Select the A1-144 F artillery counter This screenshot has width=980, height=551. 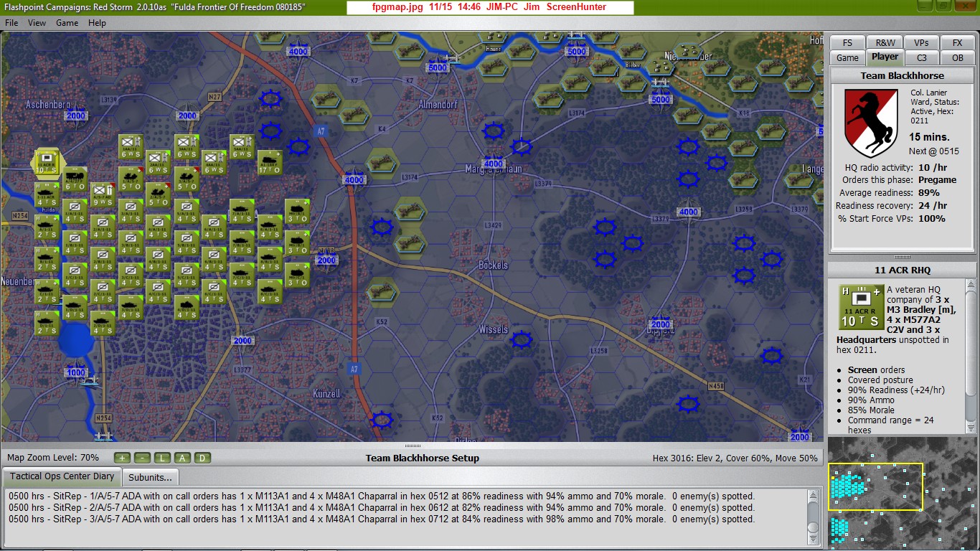coord(270,163)
